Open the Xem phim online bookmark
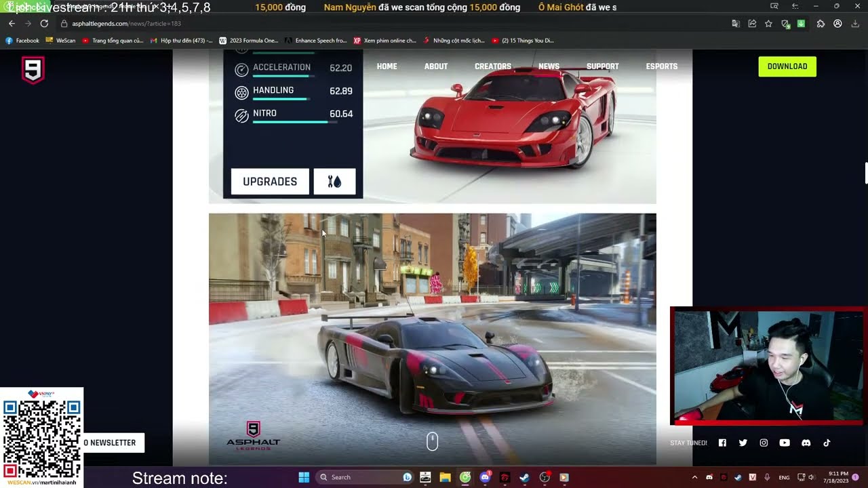868x488 pixels. [x=384, y=41]
